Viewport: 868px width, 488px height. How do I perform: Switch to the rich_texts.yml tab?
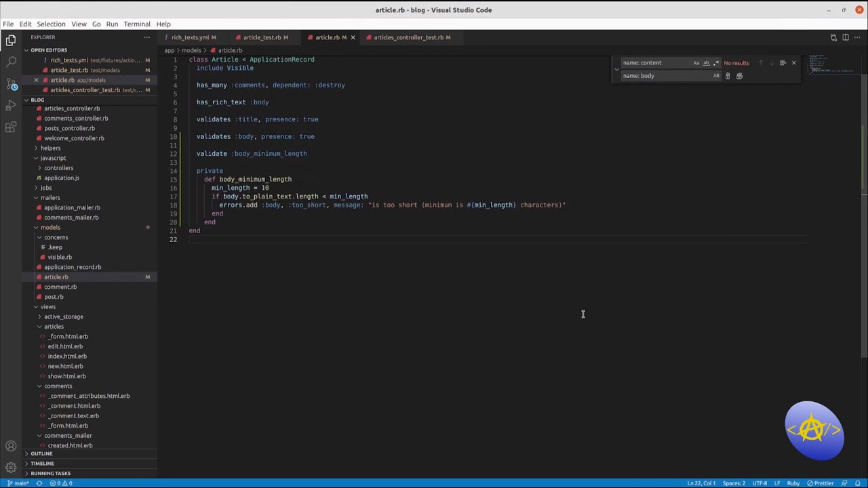click(193, 37)
